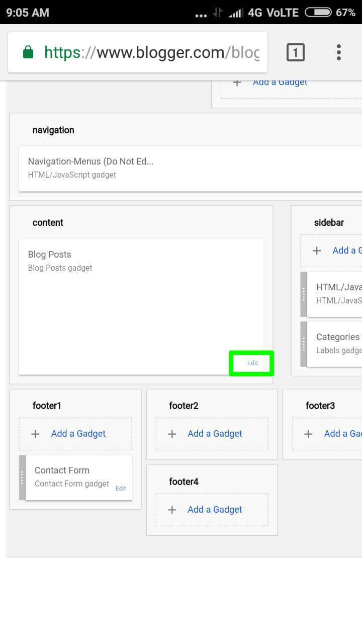The height and width of the screenshot is (644, 362).
Task: Click the drag handle on the HTML/JavaScript sidebar gadget
Action: point(303,294)
